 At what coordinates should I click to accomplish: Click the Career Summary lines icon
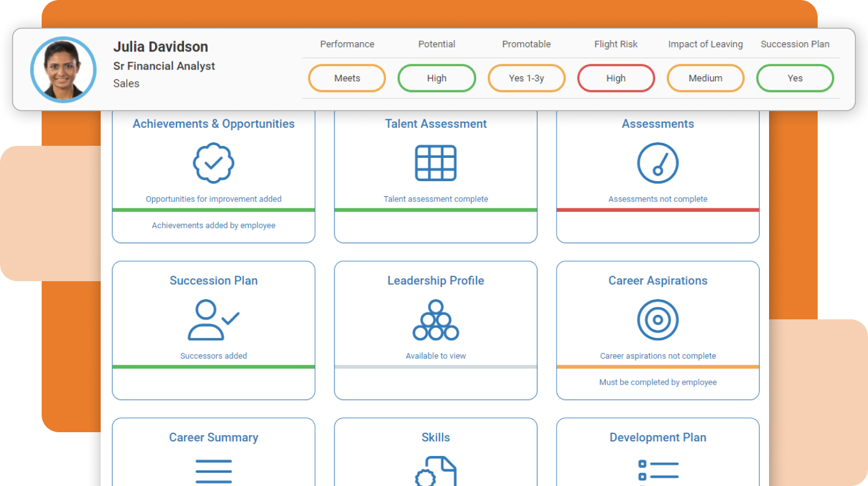[x=214, y=472]
